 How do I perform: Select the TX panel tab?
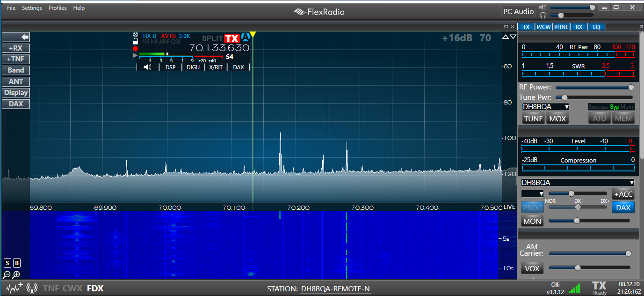[526, 27]
